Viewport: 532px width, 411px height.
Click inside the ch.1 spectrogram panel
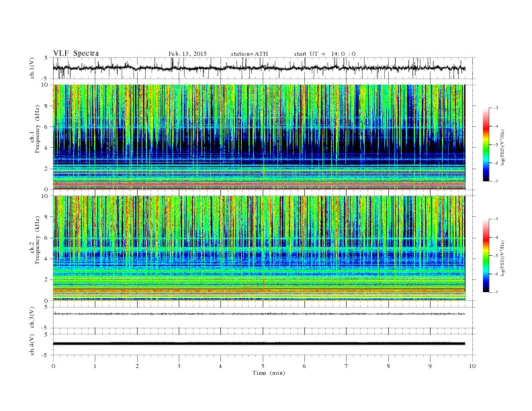(259, 137)
